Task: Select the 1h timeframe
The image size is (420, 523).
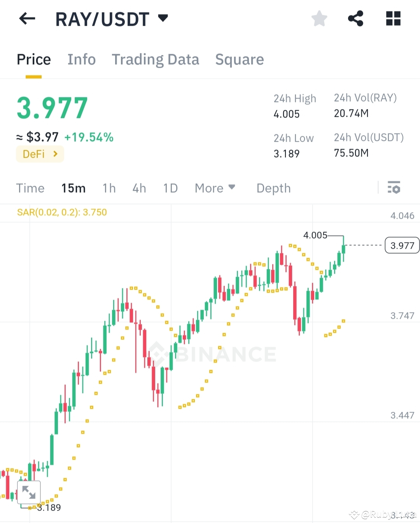Action: click(109, 188)
